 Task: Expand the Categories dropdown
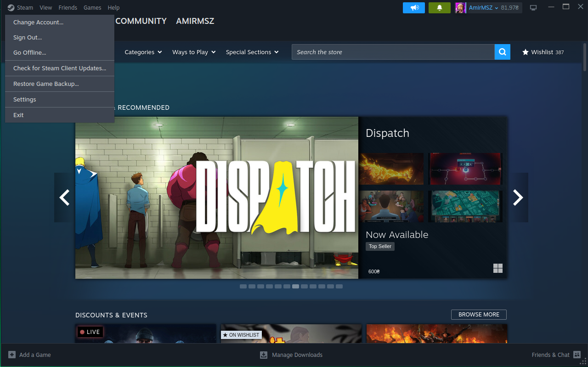click(x=143, y=52)
